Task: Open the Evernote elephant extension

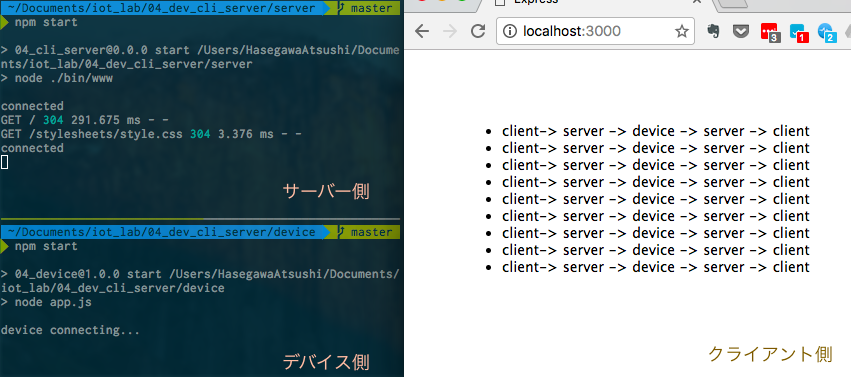Action: pyautogui.click(x=714, y=31)
